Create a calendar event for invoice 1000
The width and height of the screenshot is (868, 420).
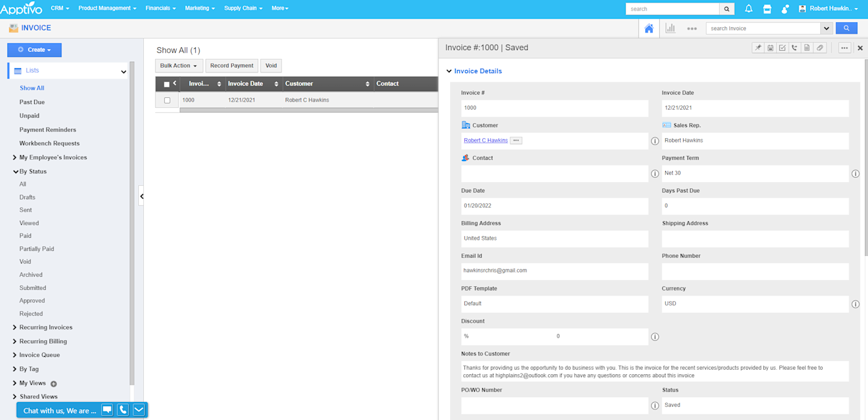click(x=770, y=47)
